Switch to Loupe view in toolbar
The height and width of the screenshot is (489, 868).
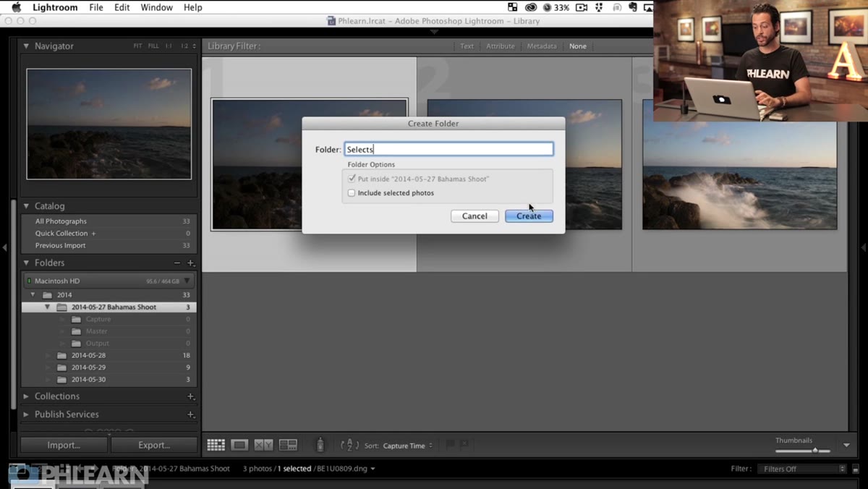(239, 446)
